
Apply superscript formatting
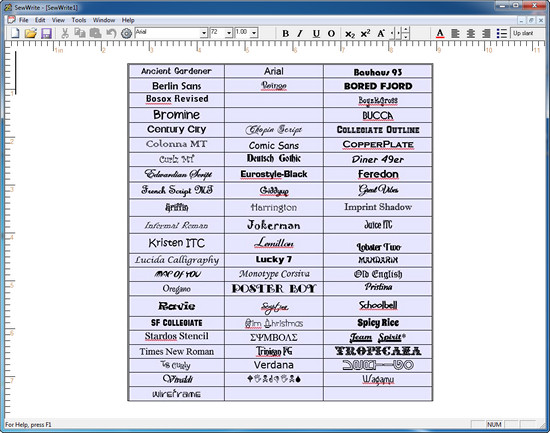365,33
